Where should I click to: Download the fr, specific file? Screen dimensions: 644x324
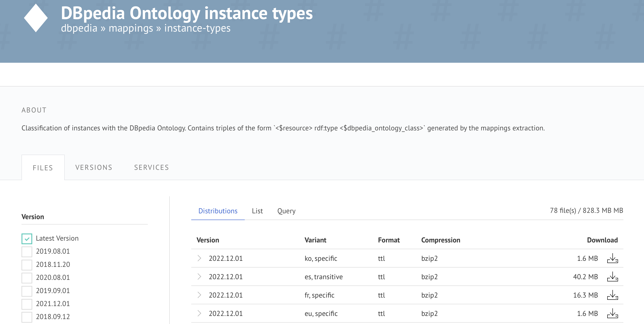coord(612,295)
